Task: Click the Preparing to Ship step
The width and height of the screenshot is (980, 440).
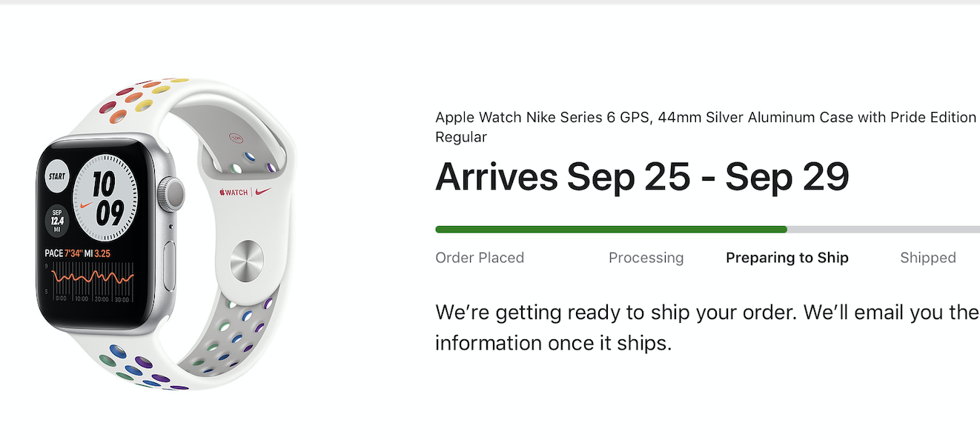Action: [787, 258]
